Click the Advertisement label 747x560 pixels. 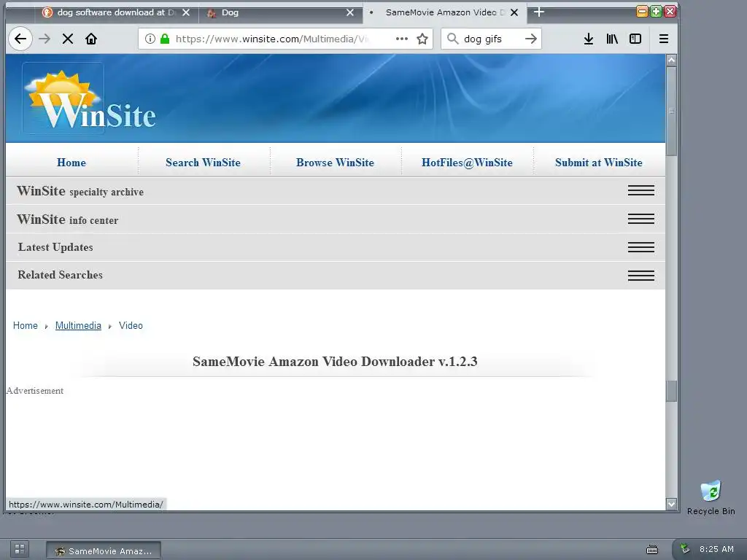click(x=35, y=391)
